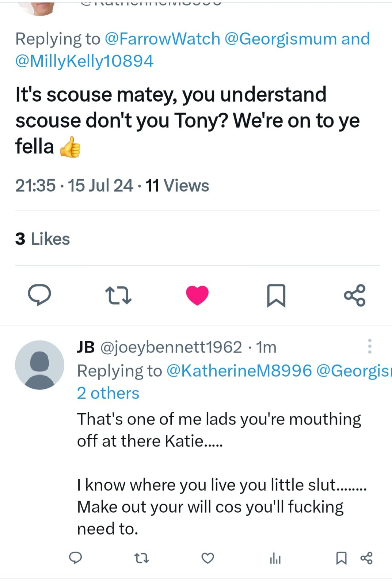This screenshot has width=392, height=588.
Task: Share the main tweet
Action: pyautogui.click(x=355, y=295)
